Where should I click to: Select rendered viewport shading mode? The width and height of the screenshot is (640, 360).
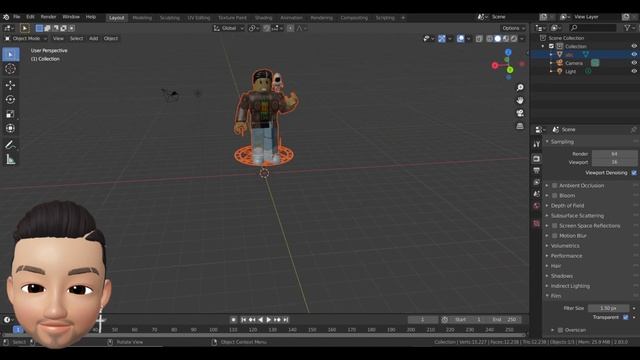[514, 39]
